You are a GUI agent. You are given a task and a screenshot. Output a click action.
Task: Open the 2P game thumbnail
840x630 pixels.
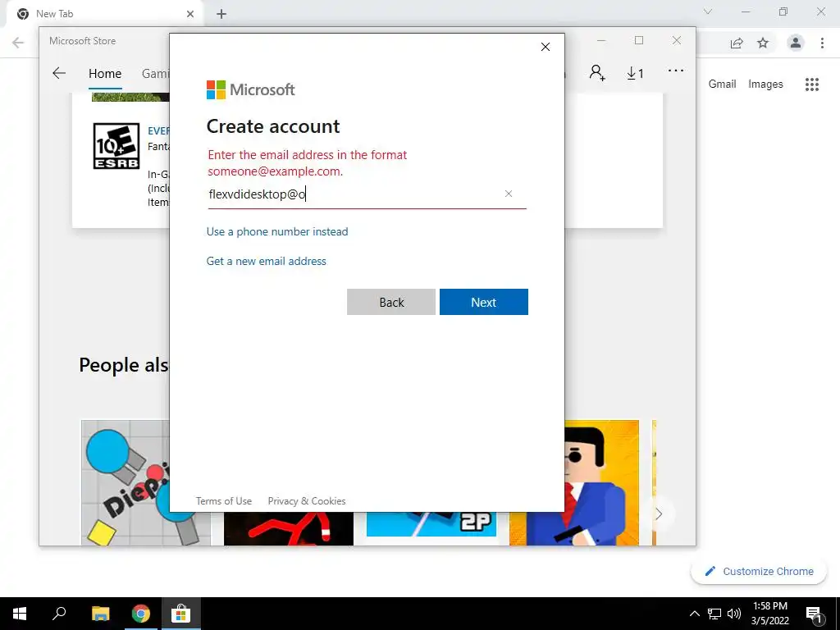[x=431, y=524]
